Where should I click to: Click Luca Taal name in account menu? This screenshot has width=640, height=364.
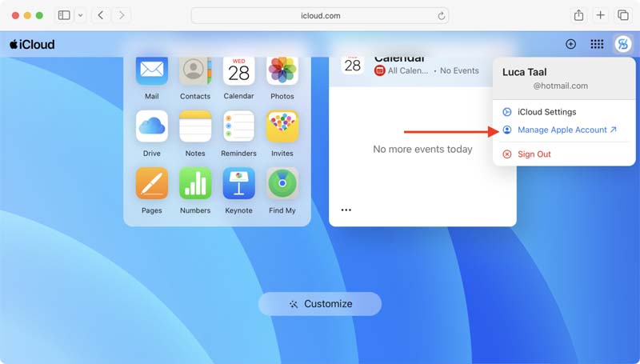(524, 72)
